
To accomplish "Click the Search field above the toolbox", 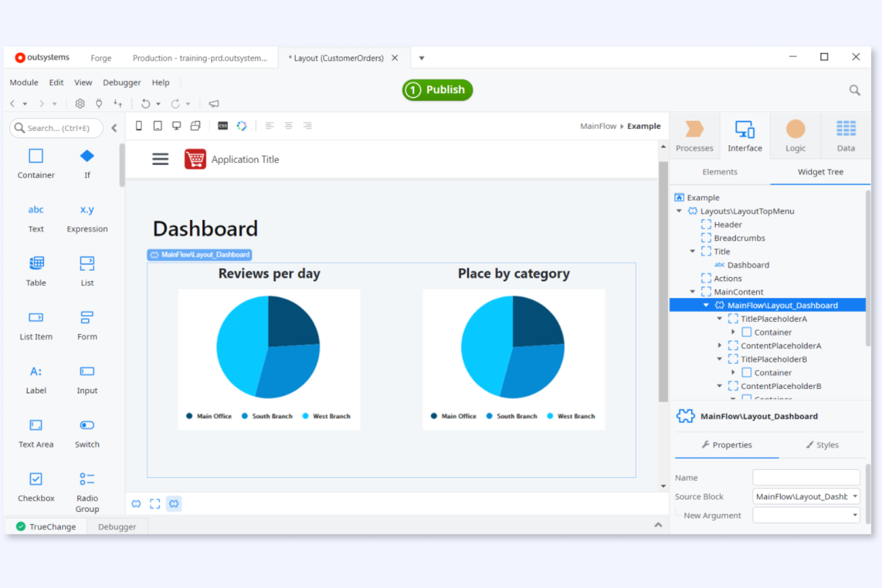I will point(57,127).
